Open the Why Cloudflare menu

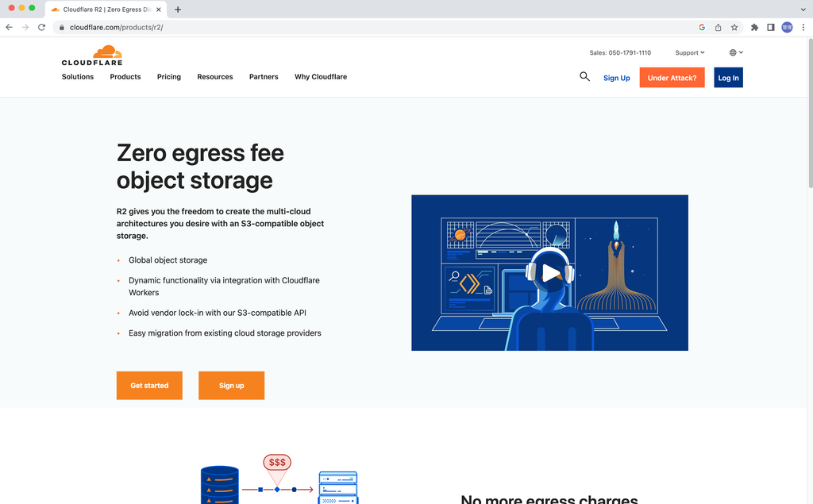point(321,77)
